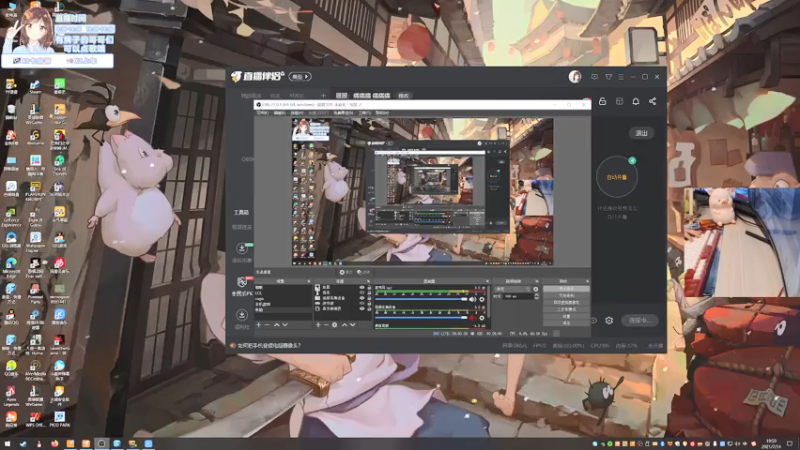The width and height of the screenshot is (800, 450).
Task: Click the user avatar in the 直播伴侣 title bar
Action: coord(575,77)
